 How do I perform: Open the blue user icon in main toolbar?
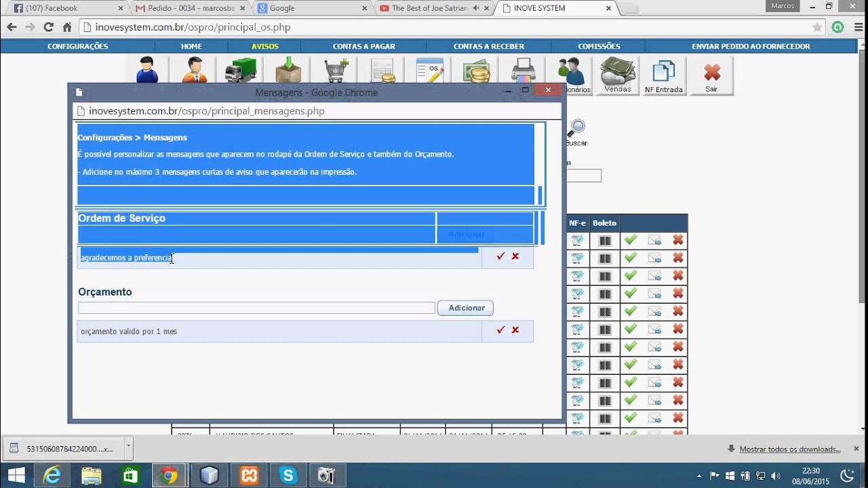[147, 70]
